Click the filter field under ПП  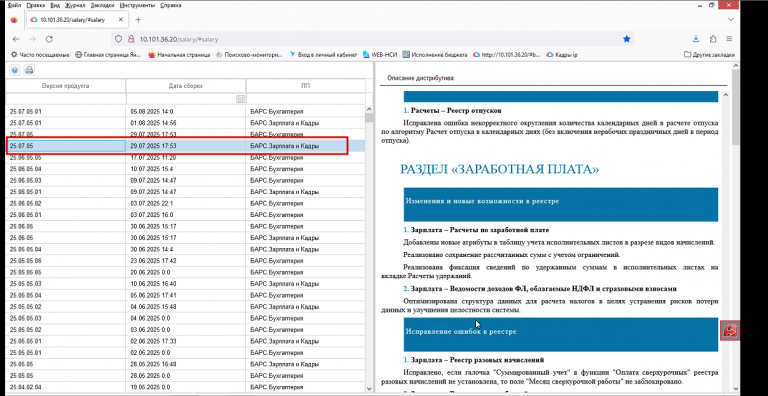coord(306,99)
